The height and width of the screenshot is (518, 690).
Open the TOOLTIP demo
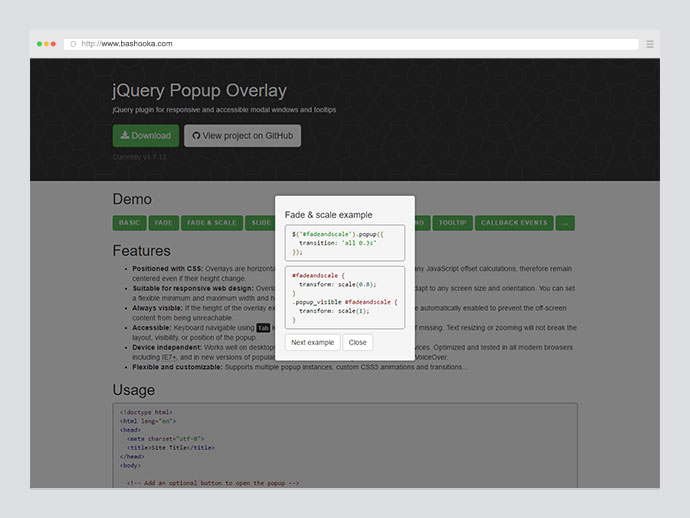pos(452,223)
